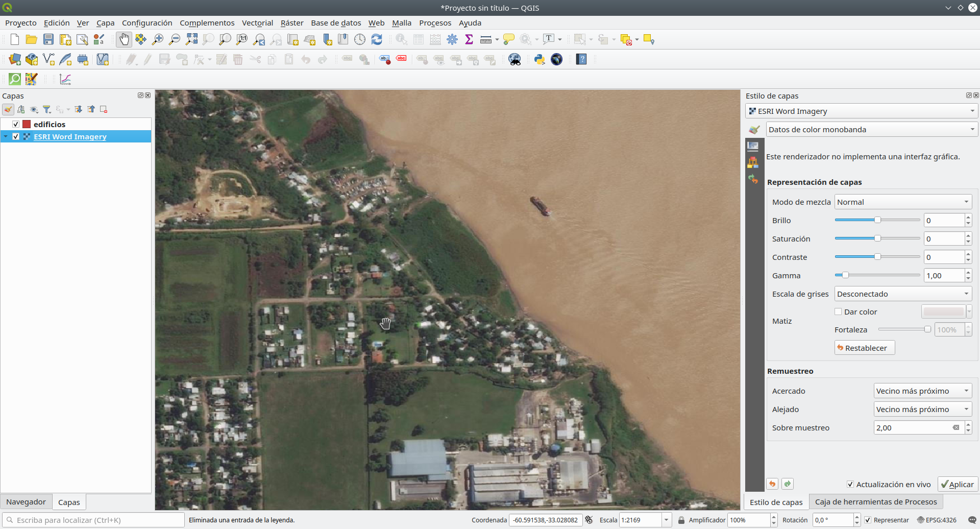
Task: Open the Acercado resampling dropdown
Action: pos(923,391)
